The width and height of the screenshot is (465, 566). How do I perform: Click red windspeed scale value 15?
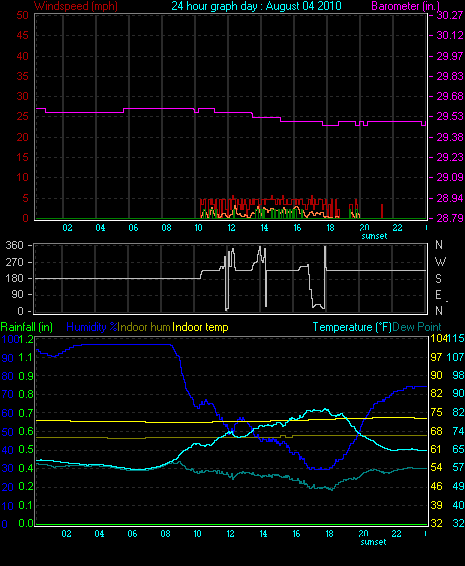[22, 157]
